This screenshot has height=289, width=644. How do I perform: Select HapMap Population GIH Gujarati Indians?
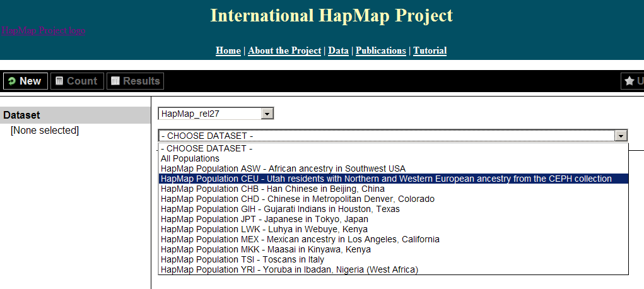point(393,209)
